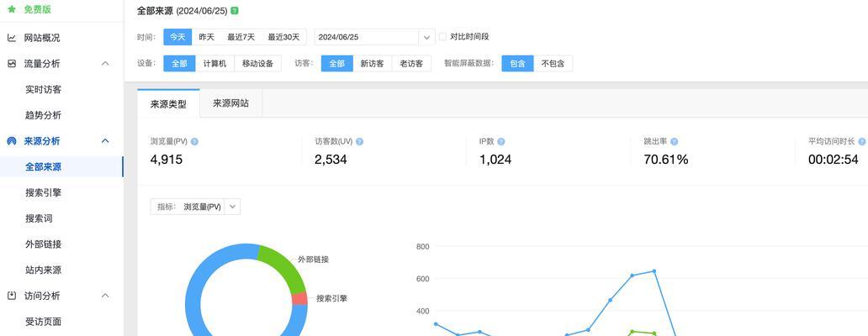This screenshot has height=336, width=868.
Task: Click the 2,534 visitor count value
Action: pyautogui.click(x=331, y=160)
